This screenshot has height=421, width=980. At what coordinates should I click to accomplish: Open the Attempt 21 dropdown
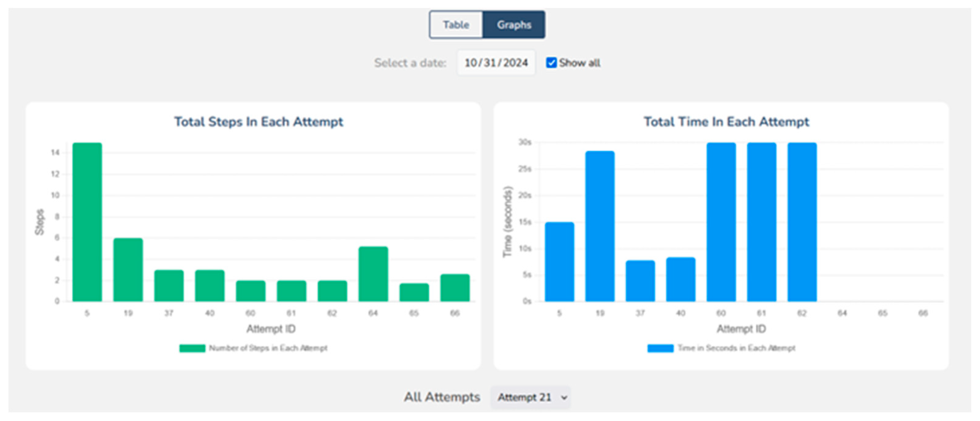(531, 397)
